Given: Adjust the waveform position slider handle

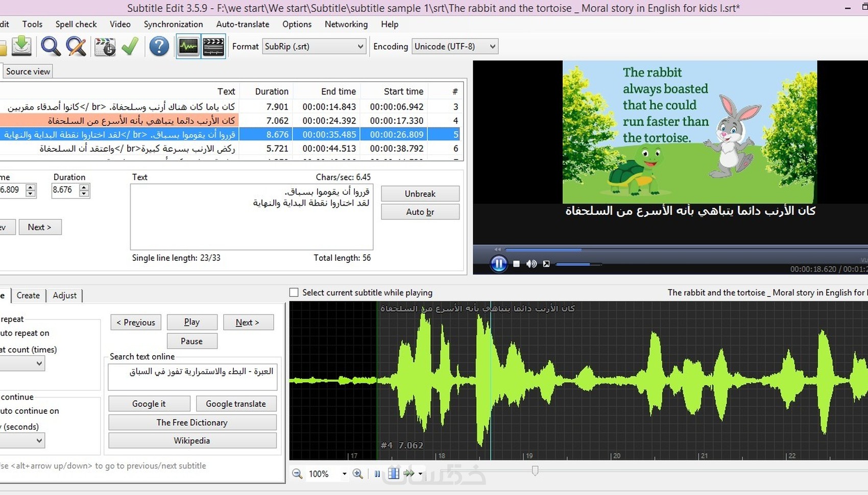Looking at the screenshot, I should 535,471.
